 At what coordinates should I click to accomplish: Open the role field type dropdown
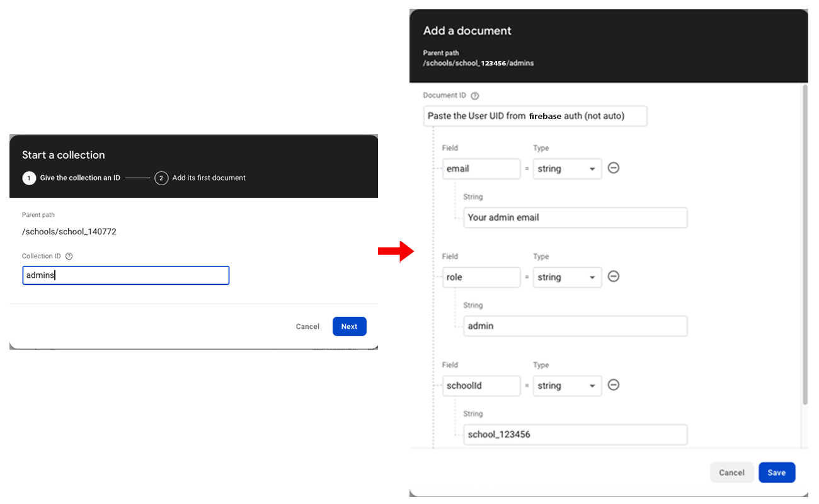click(x=567, y=277)
